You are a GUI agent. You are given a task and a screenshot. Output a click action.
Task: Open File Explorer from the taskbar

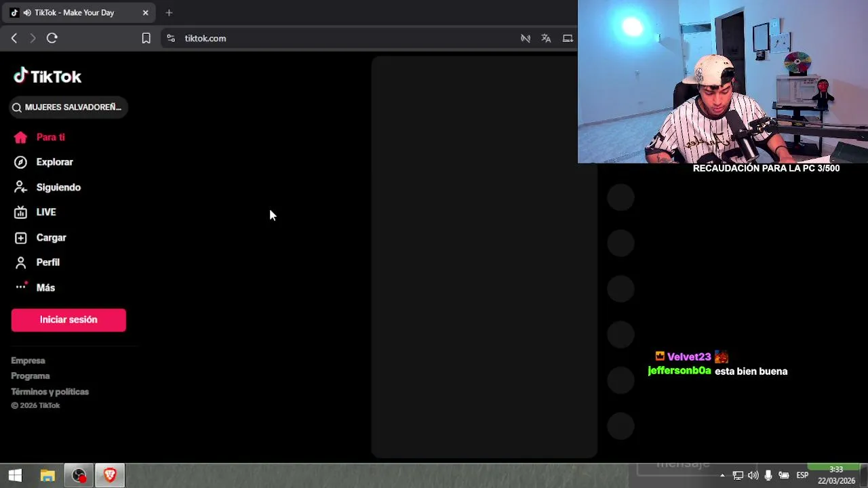47,476
